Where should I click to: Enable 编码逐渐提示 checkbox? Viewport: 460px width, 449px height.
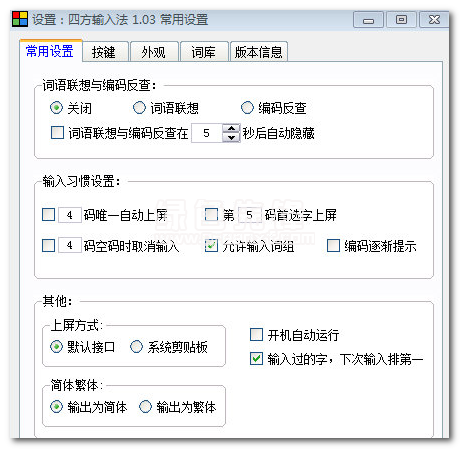click(x=333, y=246)
